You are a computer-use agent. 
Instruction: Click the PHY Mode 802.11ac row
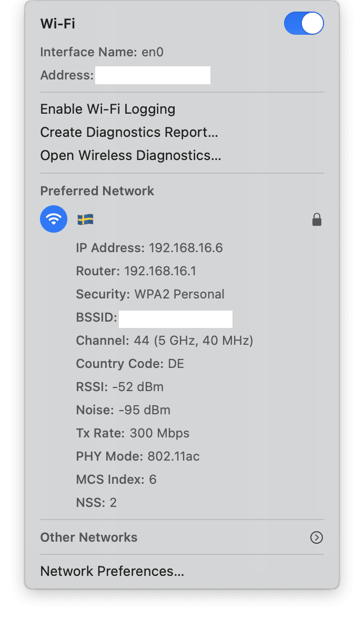click(x=138, y=456)
